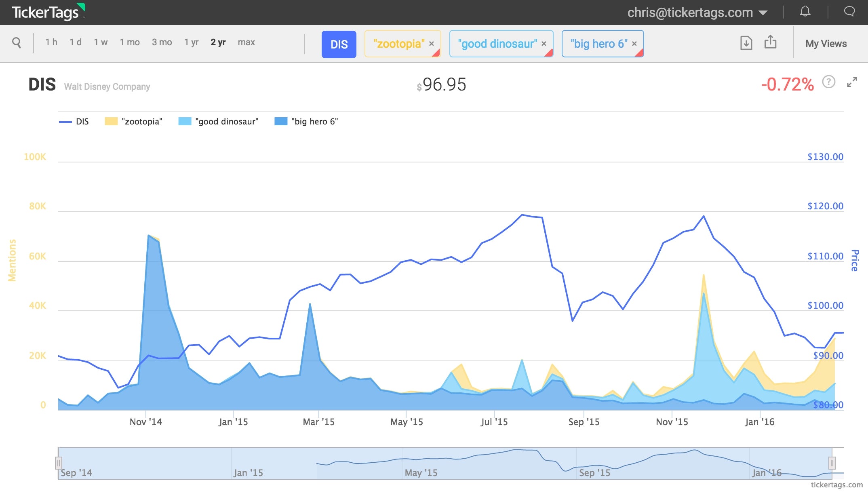Select the 1 mo time range
The height and width of the screenshot is (493, 868).
(x=130, y=42)
